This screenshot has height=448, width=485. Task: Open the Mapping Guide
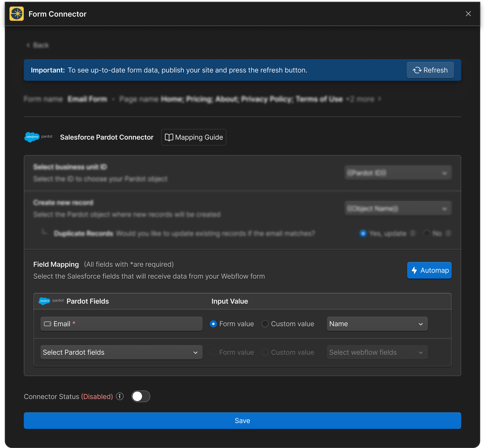(x=193, y=137)
